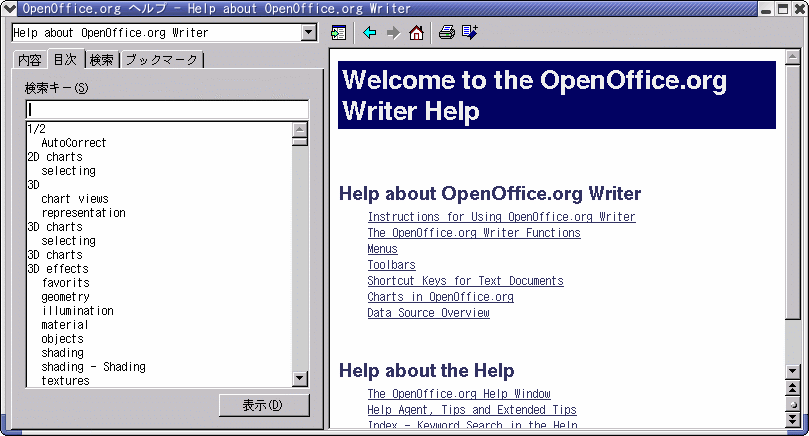The height and width of the screenshot is (436, 809).
Task: Open The OpenOffice.org Writer Functions link
Action: pyautogui.click(x=474, y=233)
